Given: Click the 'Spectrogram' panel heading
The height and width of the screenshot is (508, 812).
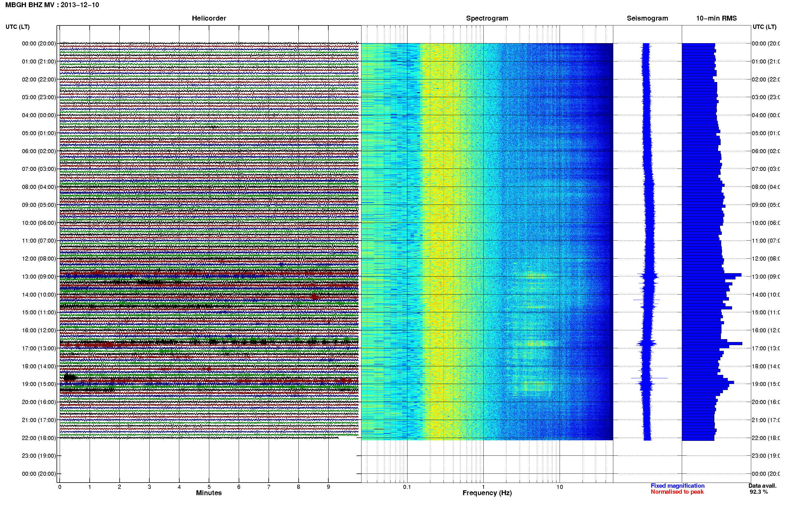Looking at the screenshot, I should (487, 18).
